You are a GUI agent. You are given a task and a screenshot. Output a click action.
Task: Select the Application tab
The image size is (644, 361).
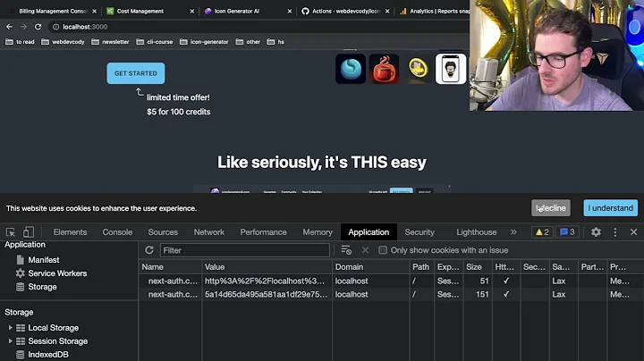click(369, 232)
